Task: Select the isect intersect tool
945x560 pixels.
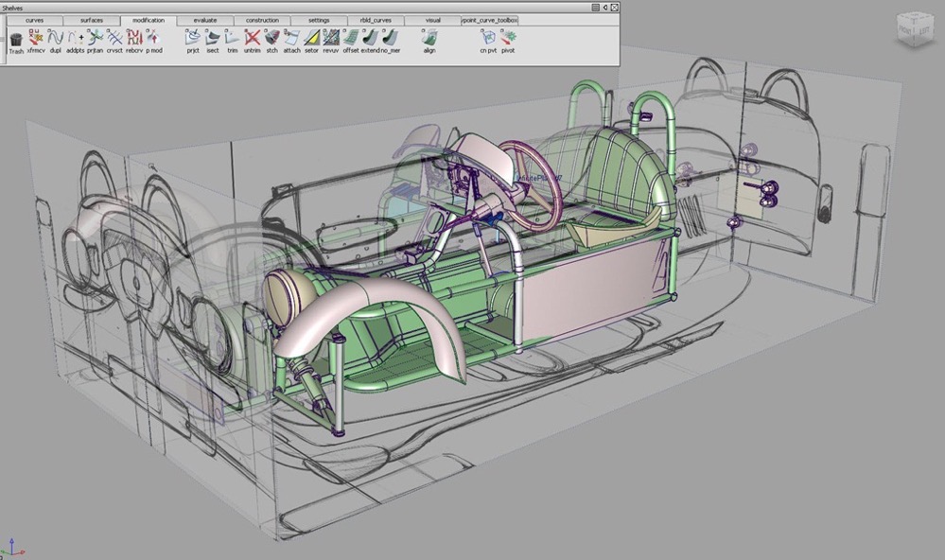Action: pyautogui.click(x=213, y=38)
